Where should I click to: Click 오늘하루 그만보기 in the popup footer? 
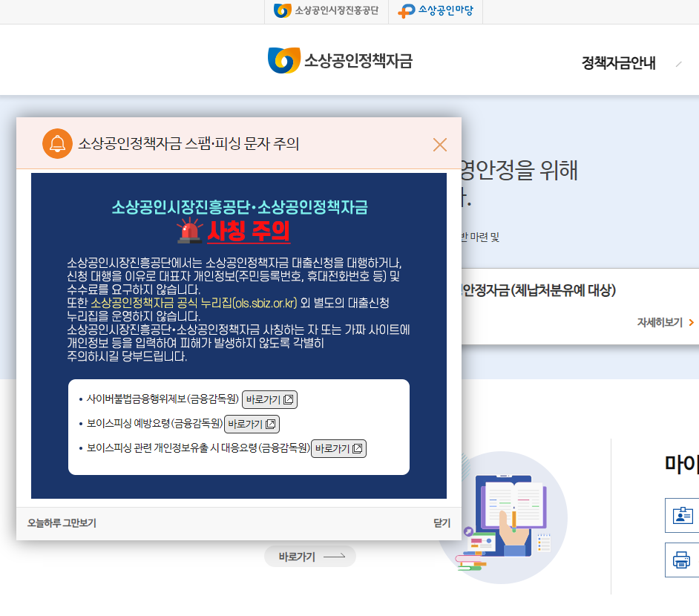pos(62,522)
